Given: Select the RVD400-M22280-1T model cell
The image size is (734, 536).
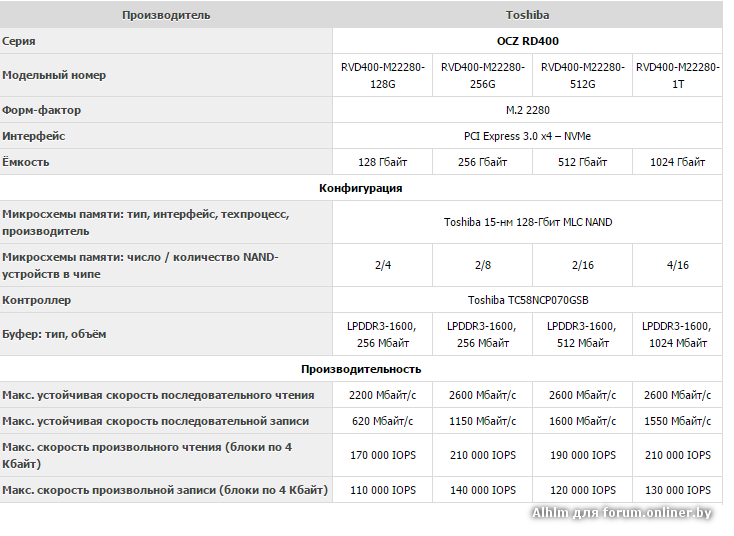Looking at the screenshot, I should click(677, 75).
